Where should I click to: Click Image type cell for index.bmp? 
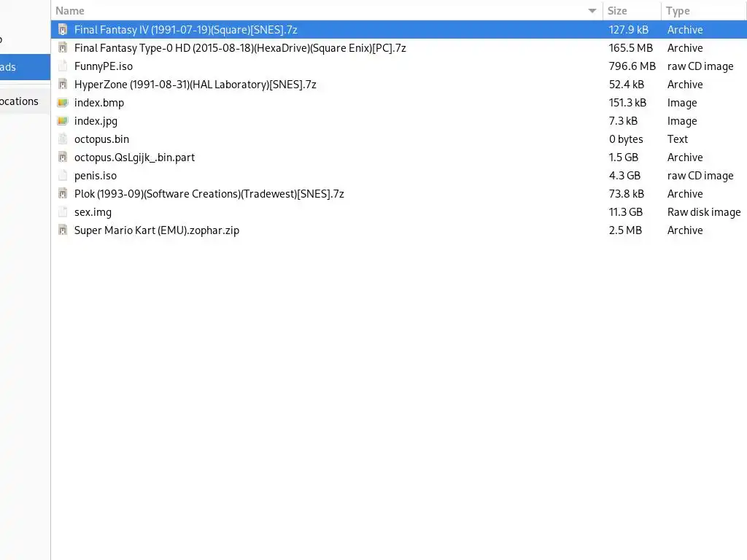[x=682, y=102]
